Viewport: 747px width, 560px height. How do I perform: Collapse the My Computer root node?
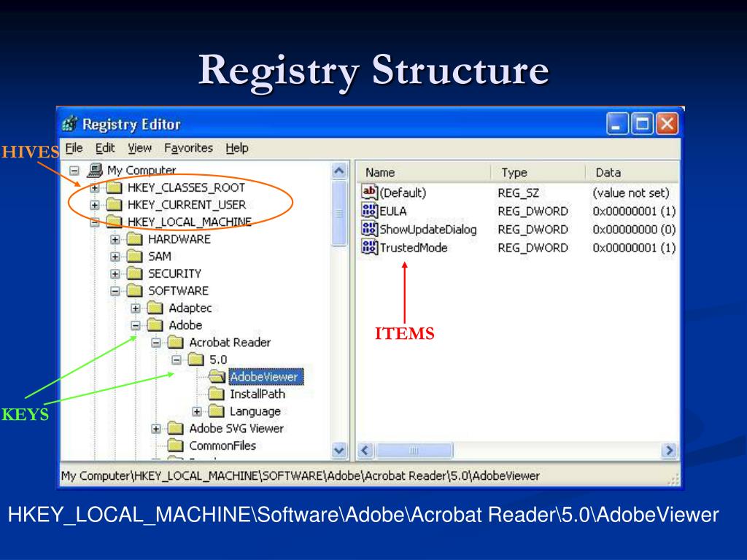coord(74,171)
